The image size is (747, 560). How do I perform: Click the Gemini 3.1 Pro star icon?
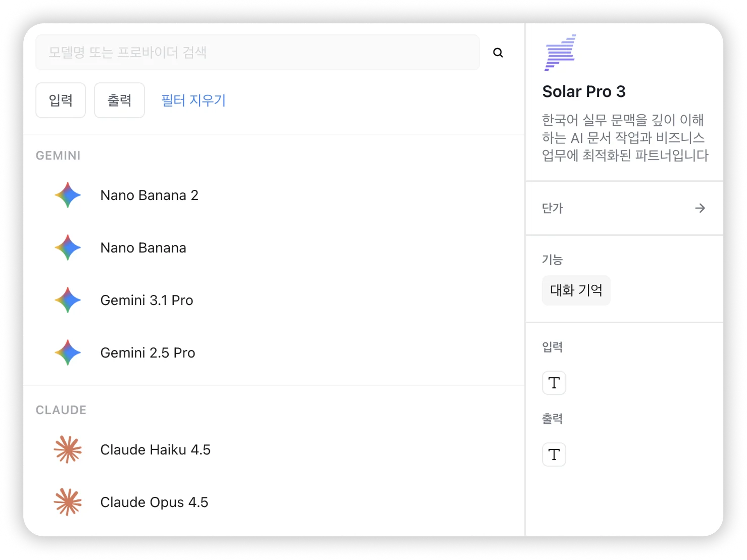click(68, 300)
